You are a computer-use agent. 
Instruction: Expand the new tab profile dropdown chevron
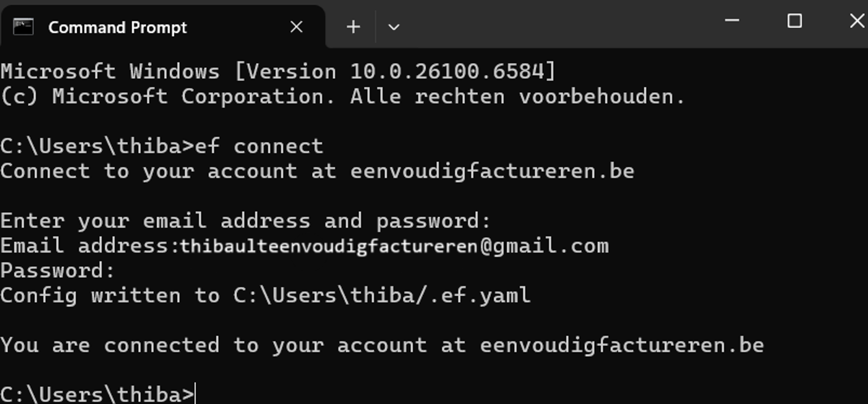click(394, 27)
